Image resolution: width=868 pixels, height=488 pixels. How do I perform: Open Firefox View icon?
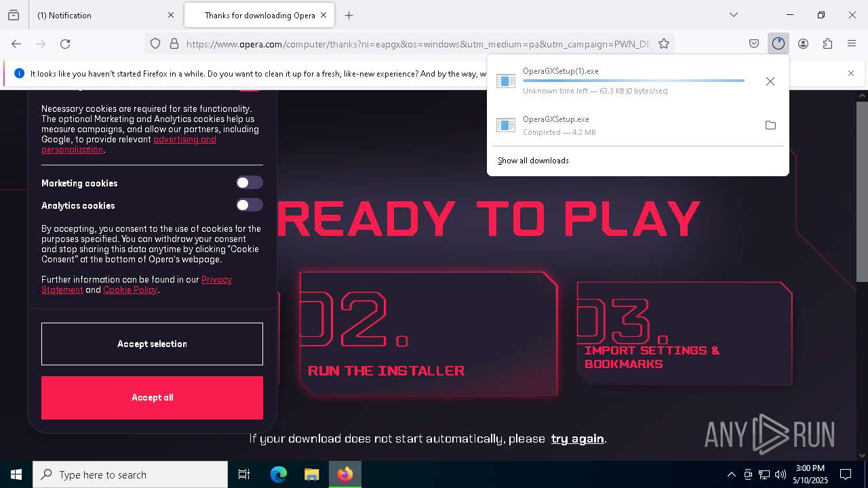(14, 15)
